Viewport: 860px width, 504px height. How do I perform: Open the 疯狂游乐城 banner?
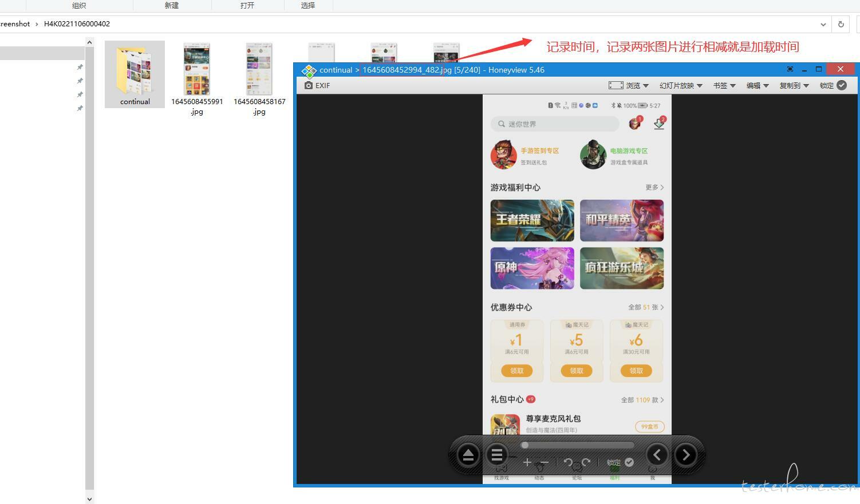click(x=622, y=268)
